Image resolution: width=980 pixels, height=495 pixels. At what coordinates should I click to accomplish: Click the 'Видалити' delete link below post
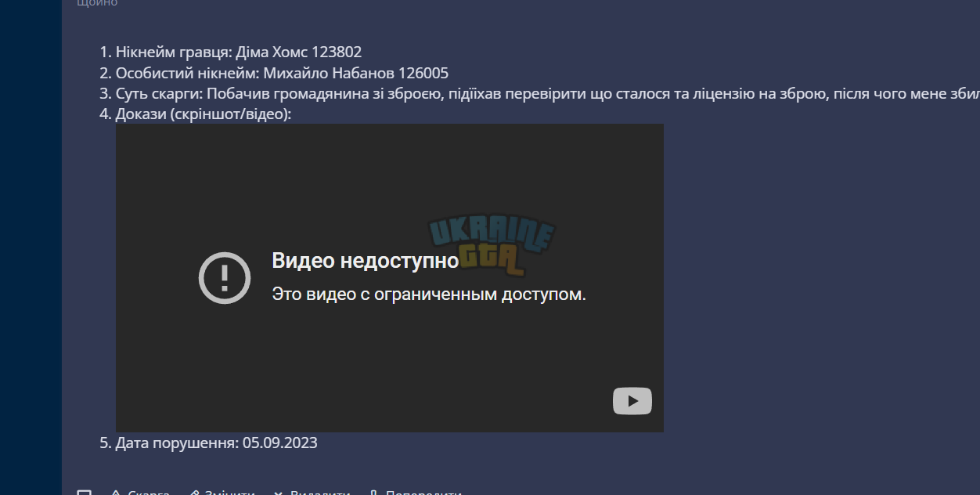(x=312, y=492)
